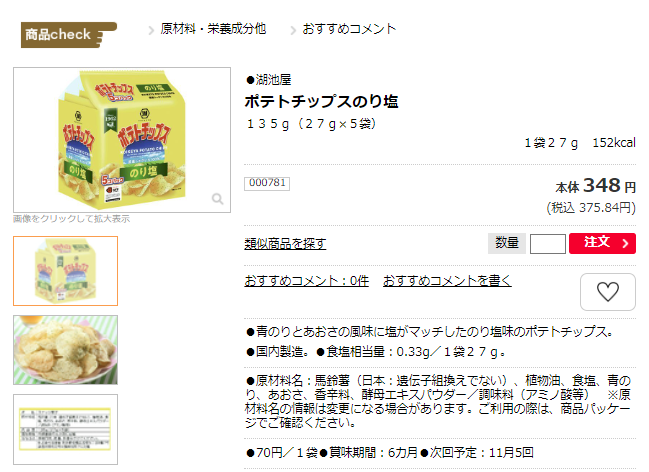Click the magnifier zoom icon on product image

click(217, 199)
